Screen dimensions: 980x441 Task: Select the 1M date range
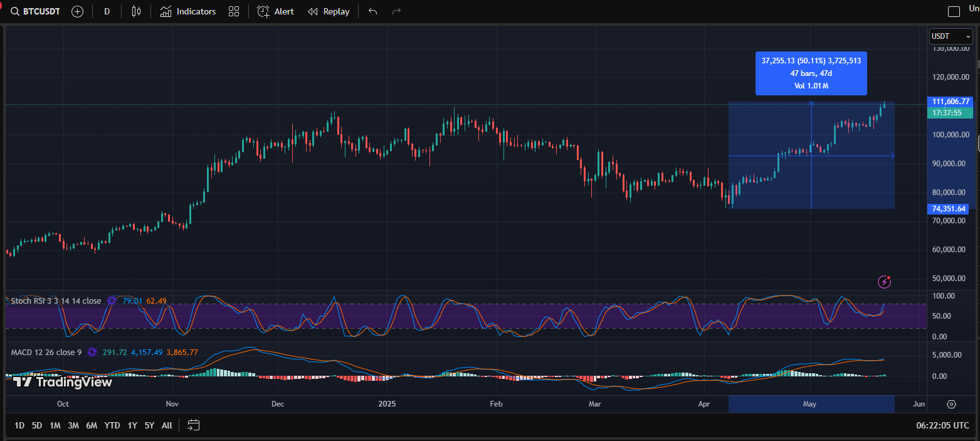pyautogui.click(x=55, y=425)
